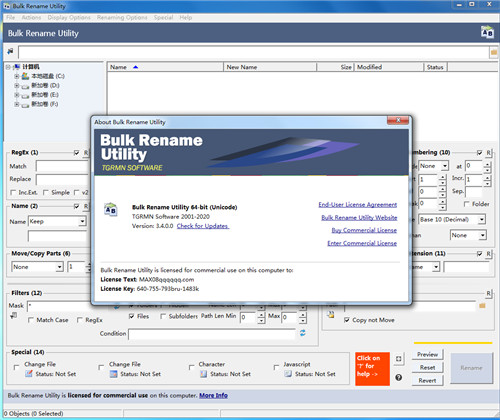Toggle the Folder checkbox in Numbering panel
This screenshot has width=500, height=420.
pyautogui.click(x=467, y=204)
